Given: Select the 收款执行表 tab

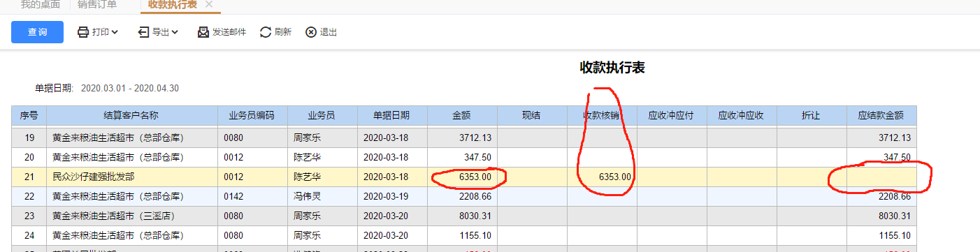Looking at the screenshot, I should tap(172, 5).
